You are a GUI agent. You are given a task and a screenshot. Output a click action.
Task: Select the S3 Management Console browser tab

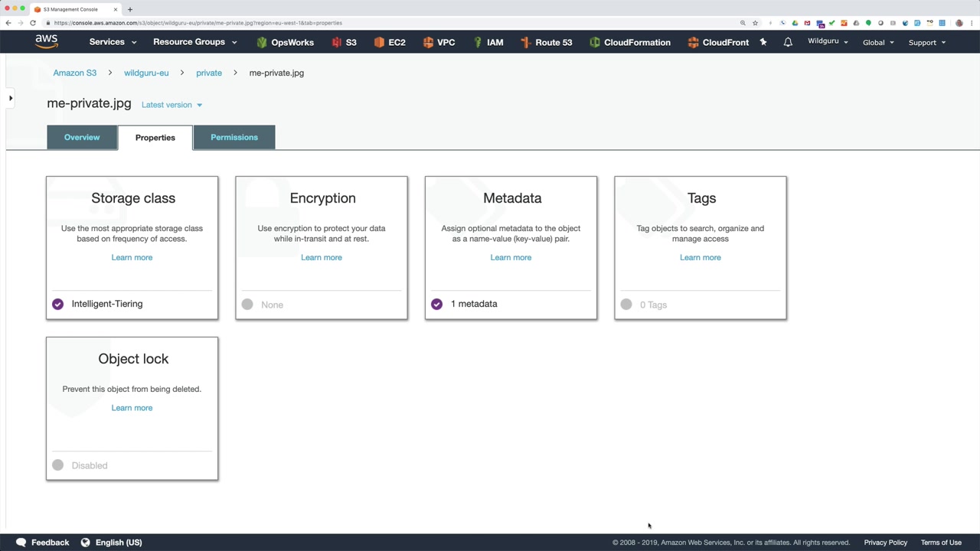click(x=75, y=9)
